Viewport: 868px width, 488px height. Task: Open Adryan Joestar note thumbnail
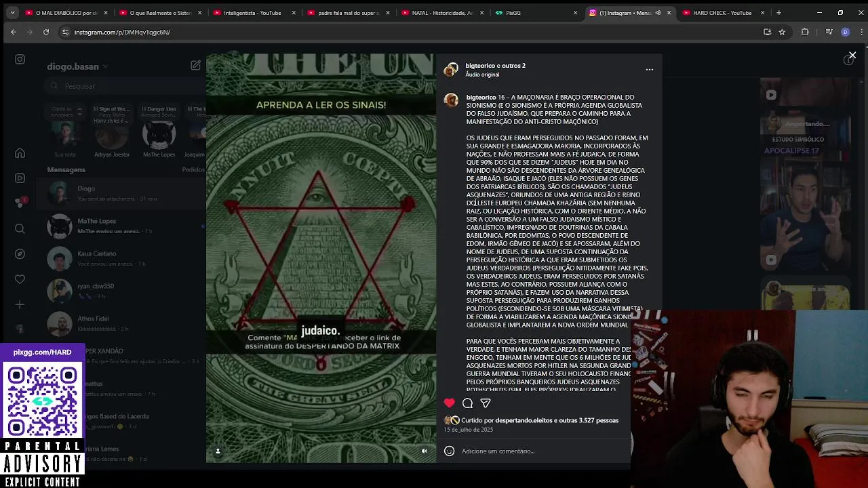point(112,134)
